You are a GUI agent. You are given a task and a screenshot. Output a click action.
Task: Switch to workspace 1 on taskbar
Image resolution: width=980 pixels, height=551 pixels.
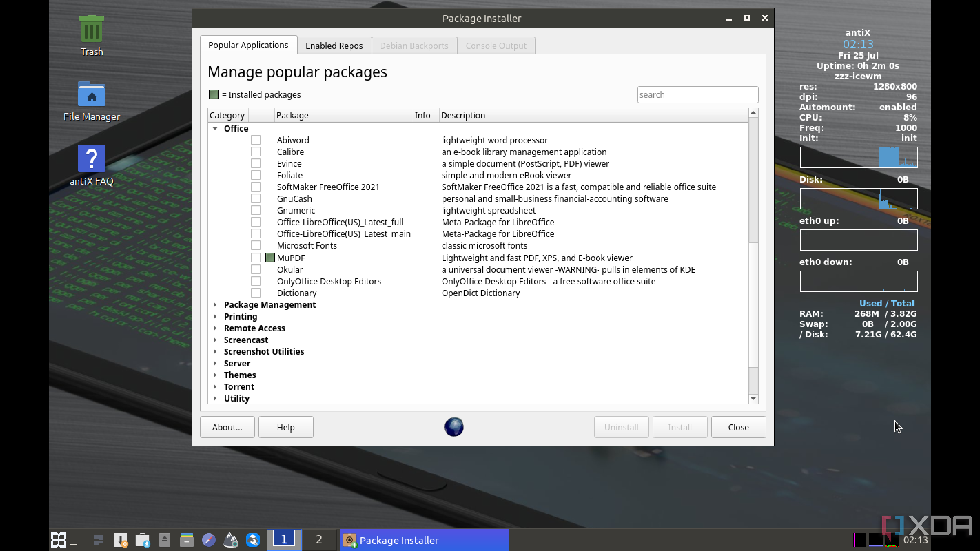[x=284, y=540]
